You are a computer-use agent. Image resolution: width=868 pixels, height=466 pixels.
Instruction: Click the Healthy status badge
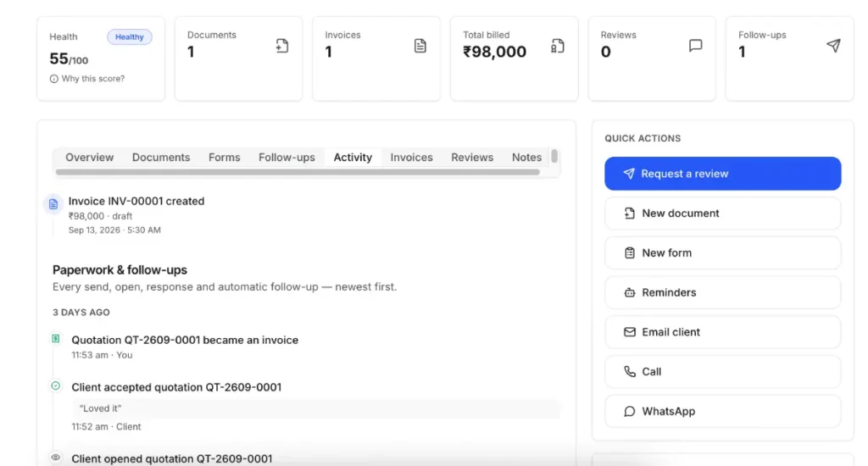point(130,37)
